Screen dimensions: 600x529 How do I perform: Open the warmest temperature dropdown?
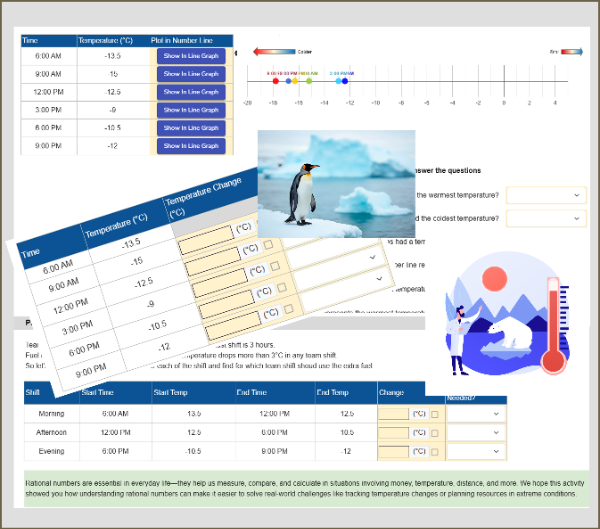tap(546, 195)
